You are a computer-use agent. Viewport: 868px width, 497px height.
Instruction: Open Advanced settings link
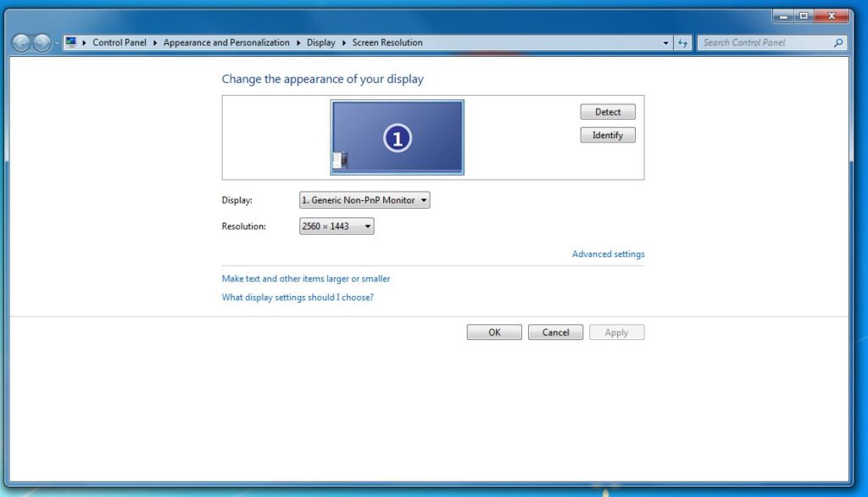608,254
